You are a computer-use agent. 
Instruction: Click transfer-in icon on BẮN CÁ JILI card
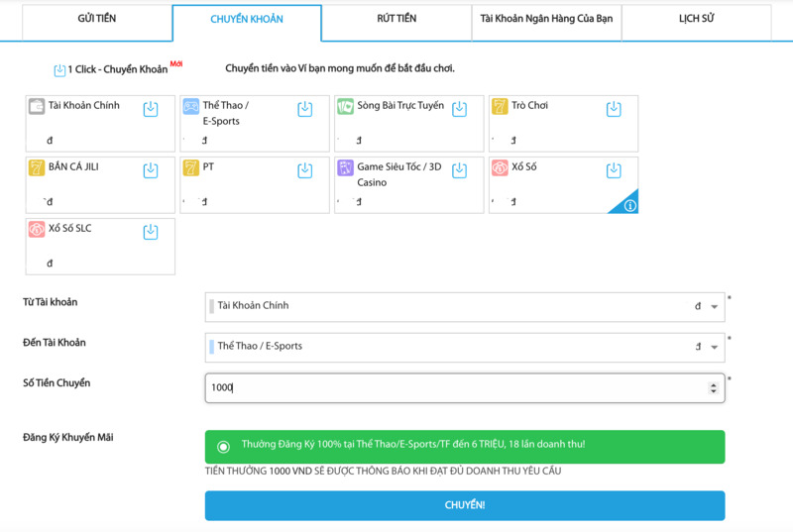tap(151, 170)
